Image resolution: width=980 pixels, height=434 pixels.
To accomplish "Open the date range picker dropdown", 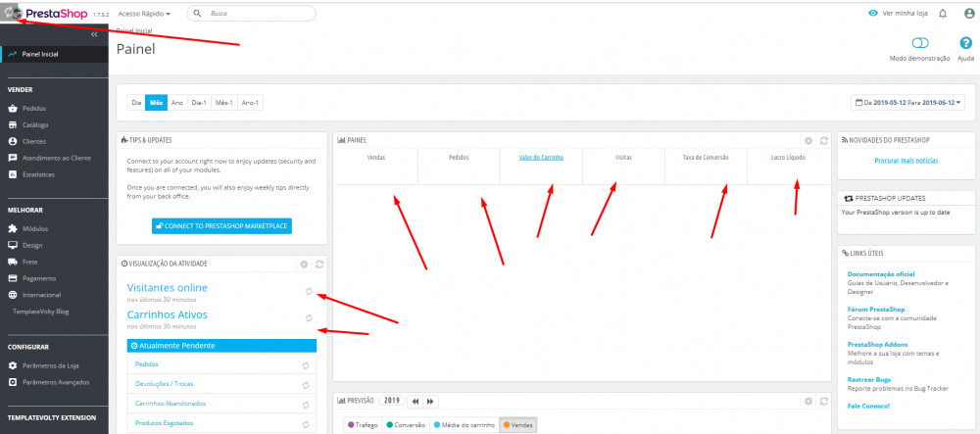I will (907, 103).
